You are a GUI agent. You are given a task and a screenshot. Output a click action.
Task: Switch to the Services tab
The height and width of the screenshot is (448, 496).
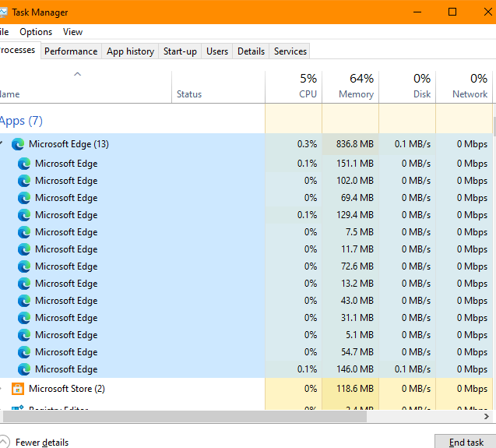pos(290,51)
